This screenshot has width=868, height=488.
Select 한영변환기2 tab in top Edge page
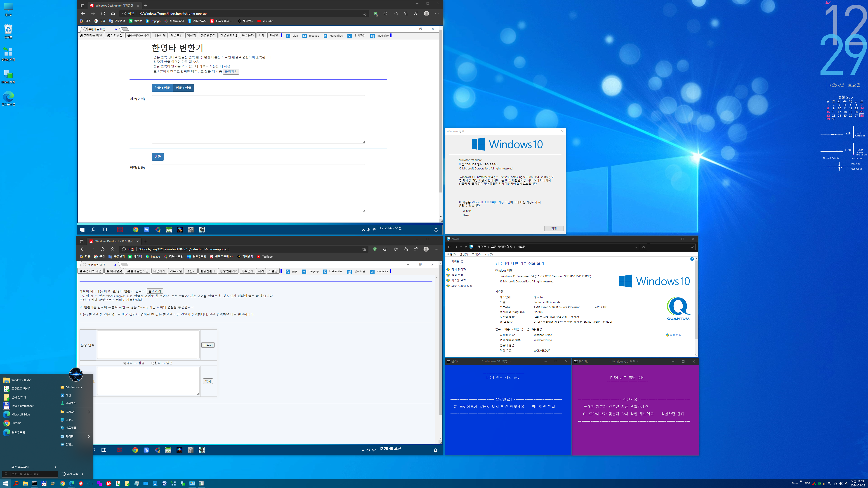click(x=229, y=35)
